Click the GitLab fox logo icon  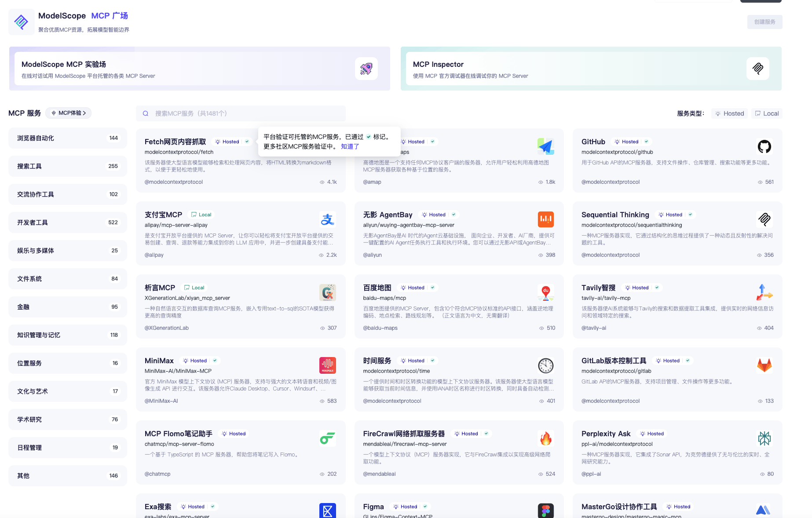764,365
